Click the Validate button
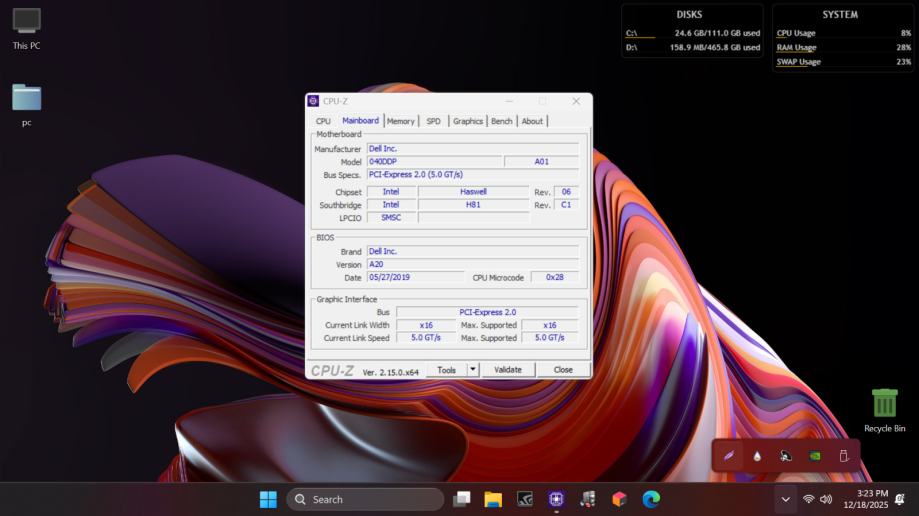Screen dimensions: 919x516 tap(508, 370)
